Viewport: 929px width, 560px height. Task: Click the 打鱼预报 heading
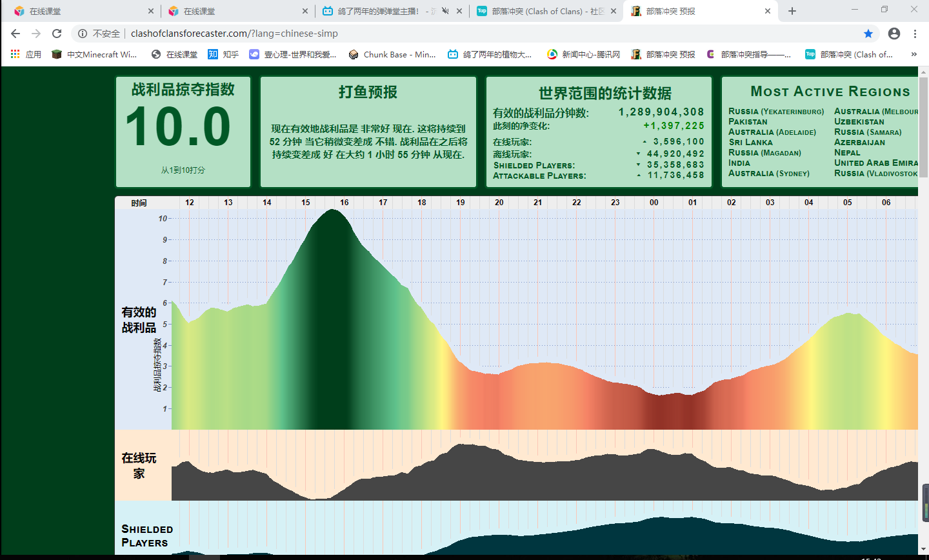click(x=368, y=92)
